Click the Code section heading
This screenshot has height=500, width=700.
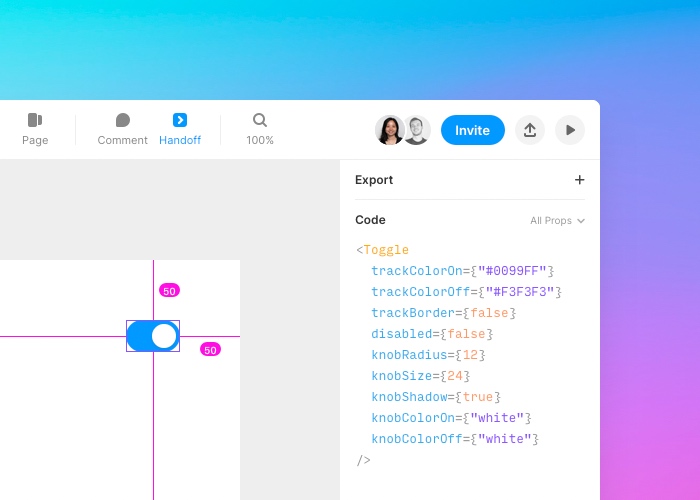370,220
